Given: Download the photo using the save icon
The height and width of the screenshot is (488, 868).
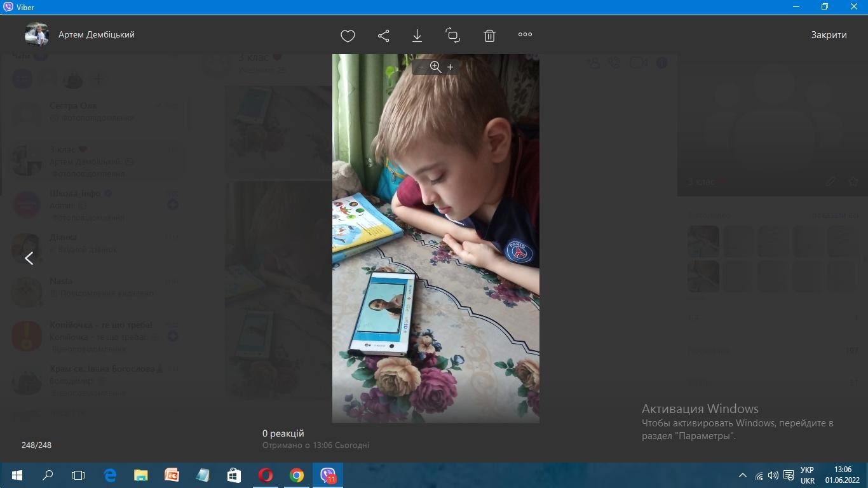Looking at the screenshot, I should [x=417, y=36].
